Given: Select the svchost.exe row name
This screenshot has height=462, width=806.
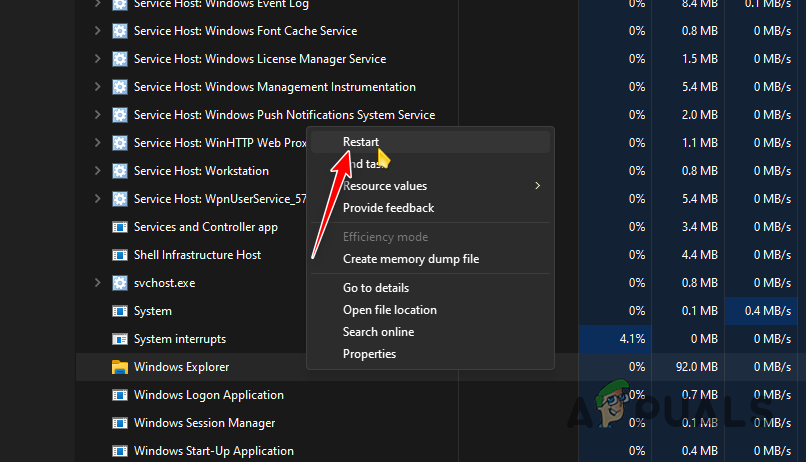Looking at the screenshot, I should [x=164, y=283].
